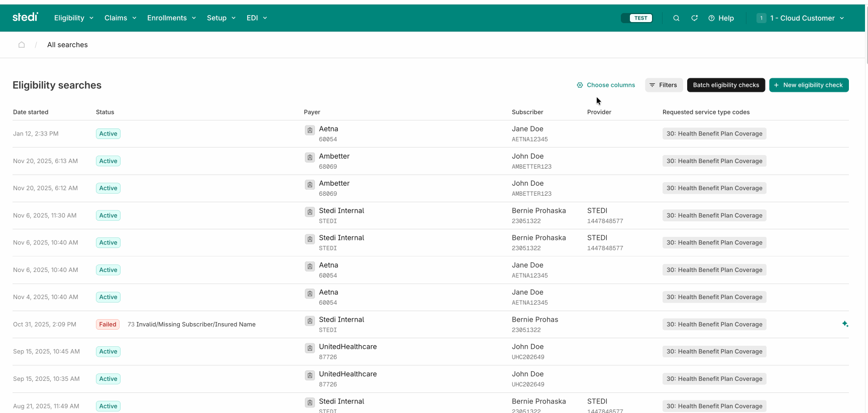This screenshot has height=413, width=868.
Task: Click Jan 12, 2:33 PM date
Action: (x=36, y=134)
